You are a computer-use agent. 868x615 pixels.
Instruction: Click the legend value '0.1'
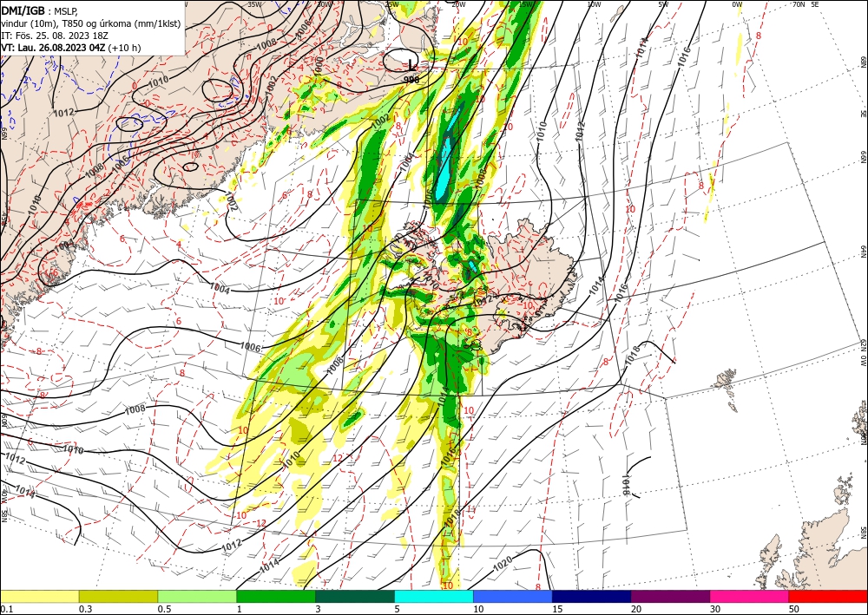click(x=7, y=609)
